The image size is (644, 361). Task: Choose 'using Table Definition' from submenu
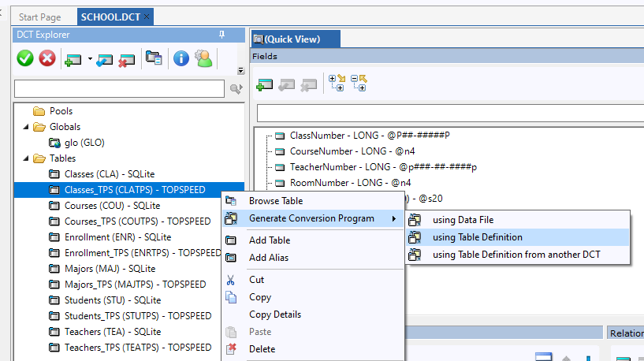click(477, 237)
